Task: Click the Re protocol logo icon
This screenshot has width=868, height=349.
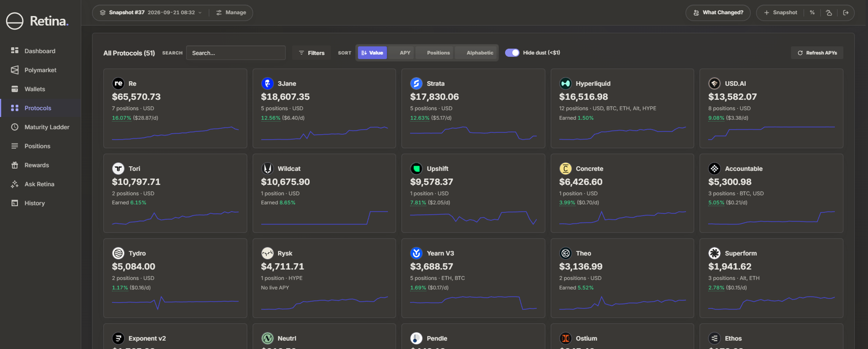Action: pyautogui.click(x=118, y=83)
